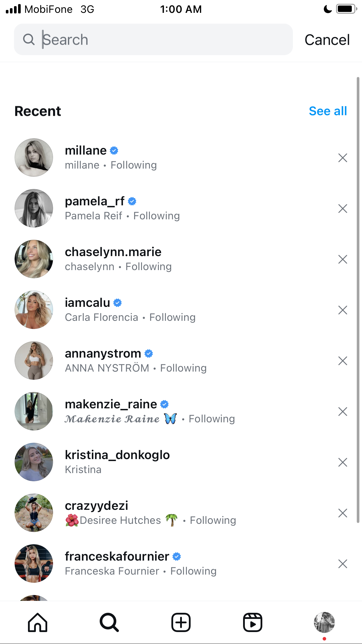The image size is (362, 644).
Task: Click the magnifier icon in search bar
Action: [x=29, y=39]
